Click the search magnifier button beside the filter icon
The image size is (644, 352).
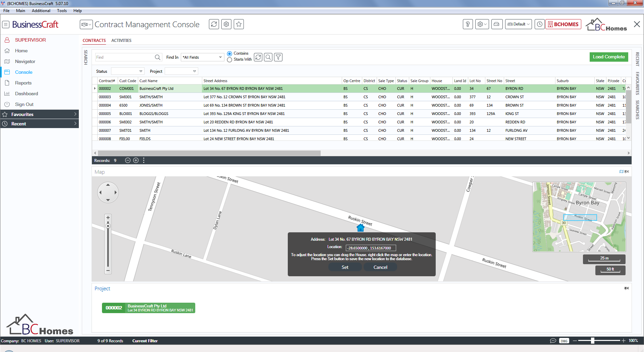click(x=268, y=57)
